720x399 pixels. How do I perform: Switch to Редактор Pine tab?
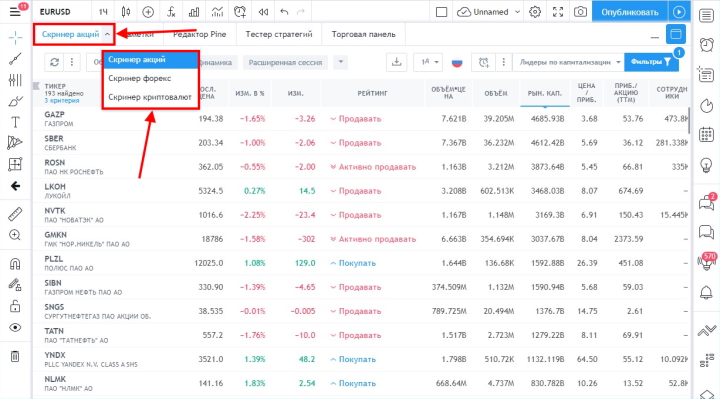click(x=199, y=34)
